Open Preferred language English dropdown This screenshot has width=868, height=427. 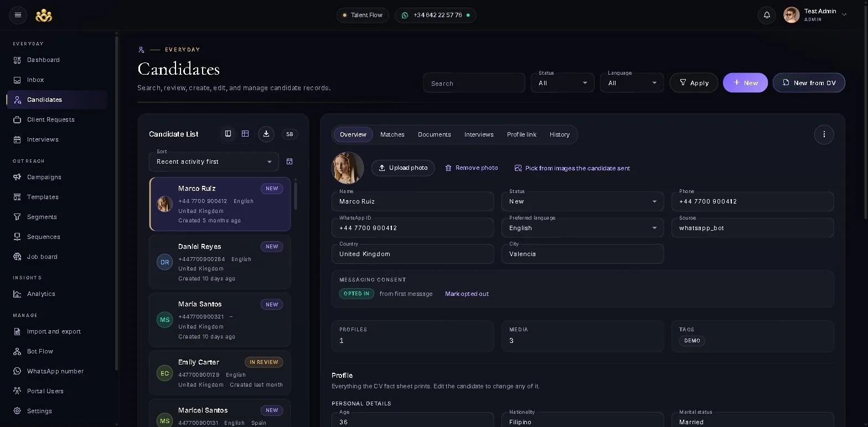(x=582, y=228)
